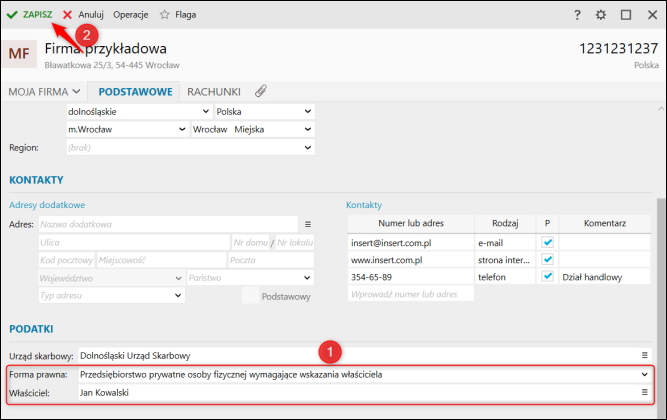Image resolution: width=667 pixels, height=420 pixels.
Task: Click the MF company avatar
Action: [x=19, y=54]
